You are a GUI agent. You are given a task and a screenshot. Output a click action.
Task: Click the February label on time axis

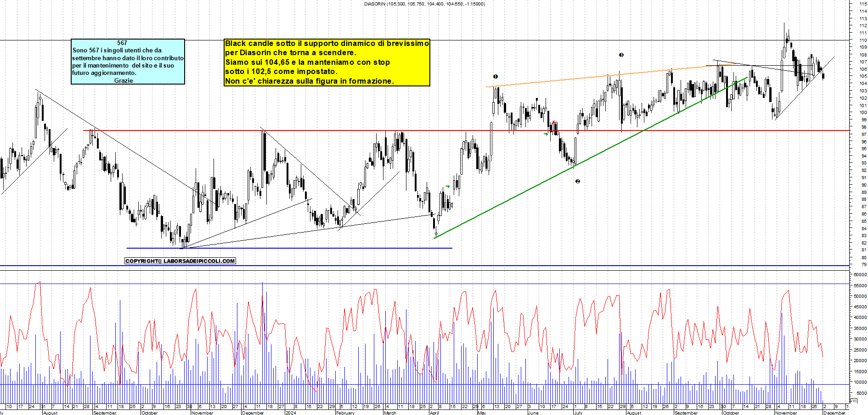345,413
